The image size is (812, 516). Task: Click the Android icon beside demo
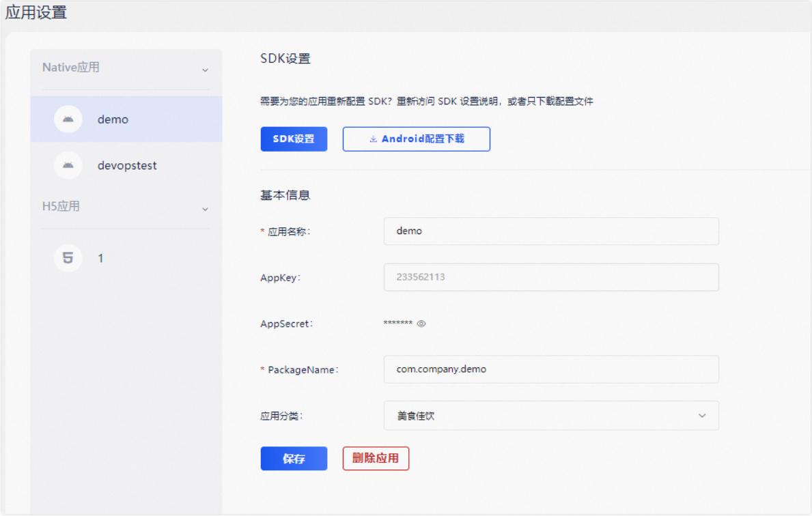click(x=68, y=119)
